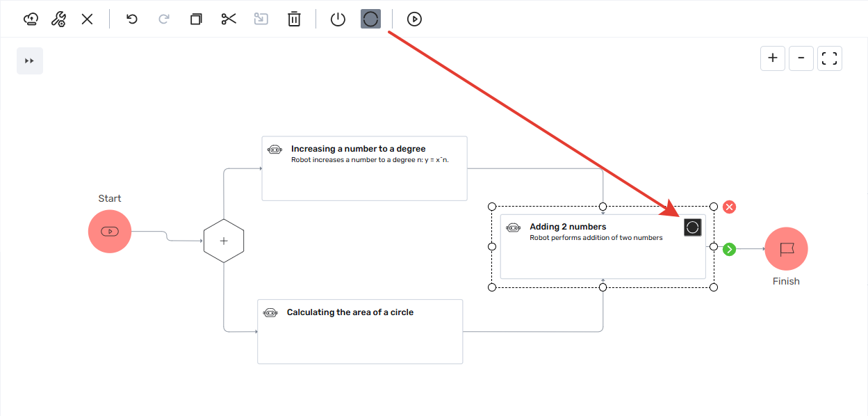Image resolution: width=868 pixels, height=416 pixels.
Task: Select the Adding 2 numbers node
Action: (603, 246)
